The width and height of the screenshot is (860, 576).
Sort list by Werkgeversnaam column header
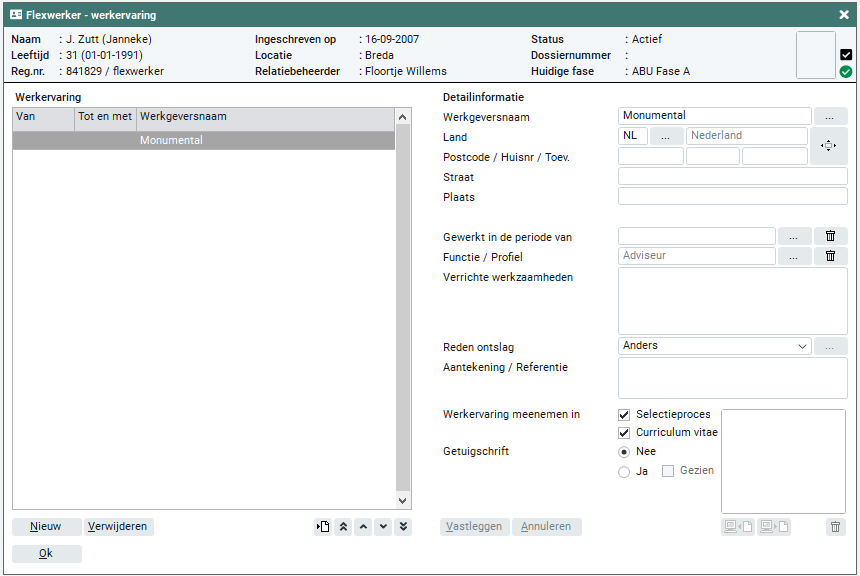(265, 117)
